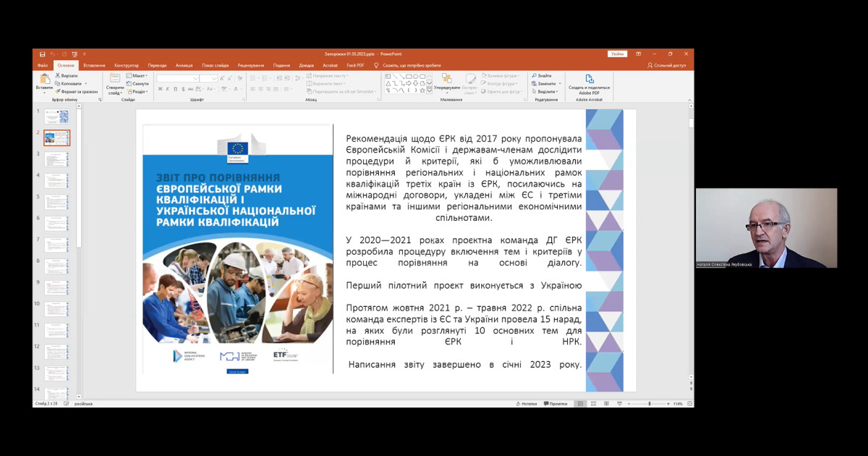Click the Create new slide icon
The width and height of the screenshot is (868, 456).
pyautogui.click(x=115, y=80)
